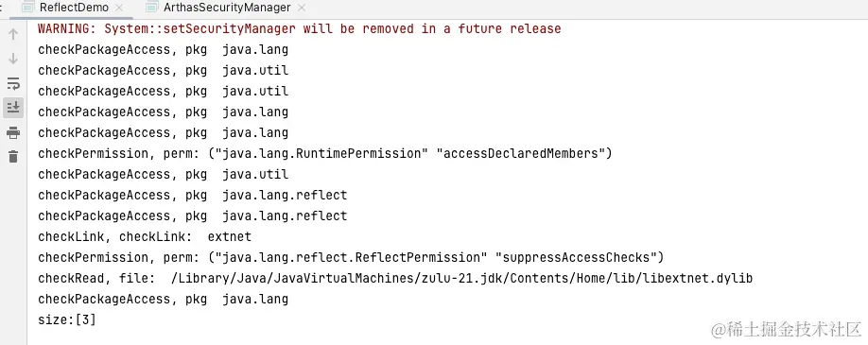This screenshot has width=868, height=345.
Task: Switch to the ArthasSecurityManager tab
Action: click(x=227, y=8)
